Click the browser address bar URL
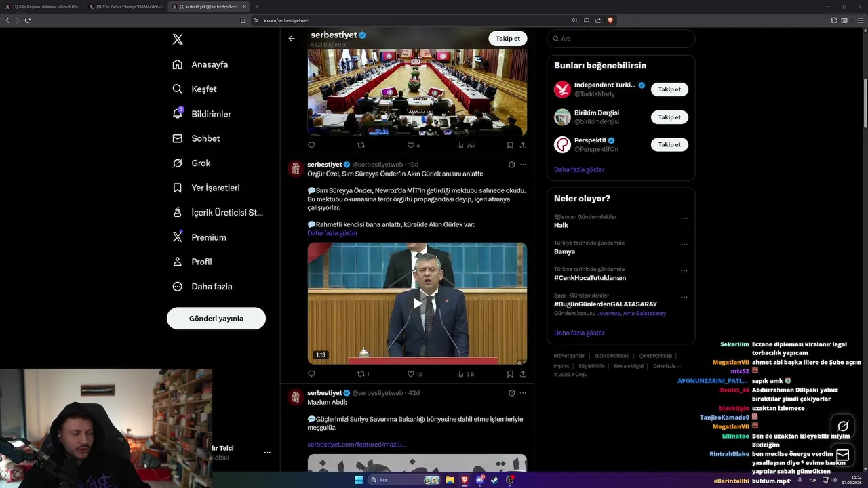This screenshot has width=868, height=488. tap(286, 20)
